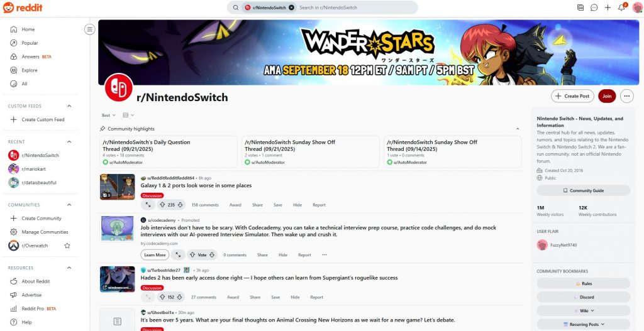Remove the r/NintendoSwitch search filter chip
This screenshot has height=331, width=644.
click(291, 8)
